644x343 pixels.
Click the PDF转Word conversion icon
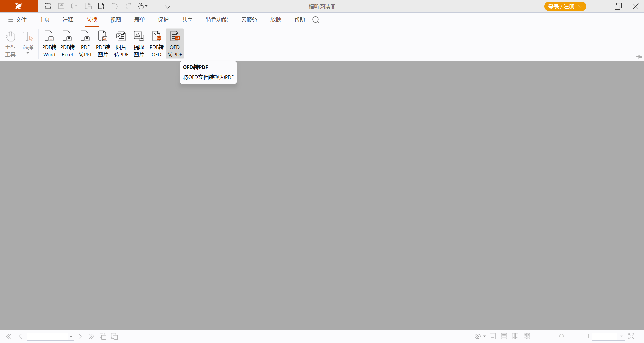tap(49, 44)
